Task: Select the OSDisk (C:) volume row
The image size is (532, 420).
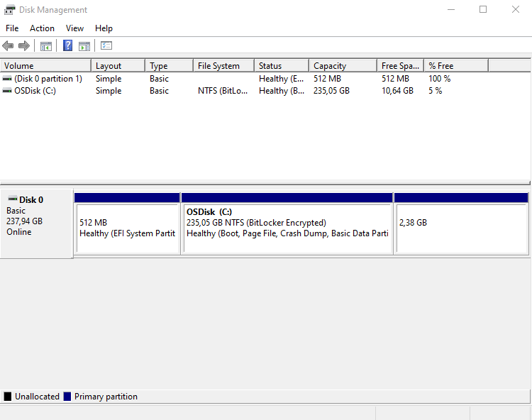Action: click(244, 91)
